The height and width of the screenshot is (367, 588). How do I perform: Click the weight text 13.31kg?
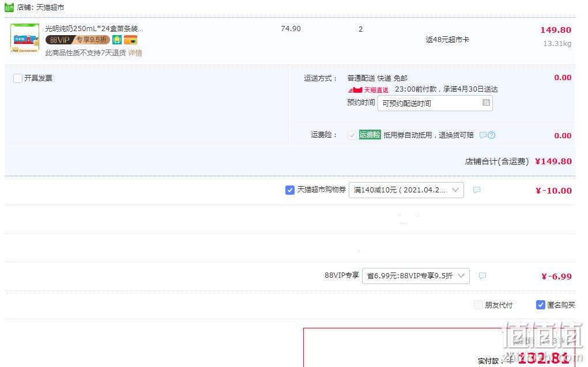(x=557, y=43)
